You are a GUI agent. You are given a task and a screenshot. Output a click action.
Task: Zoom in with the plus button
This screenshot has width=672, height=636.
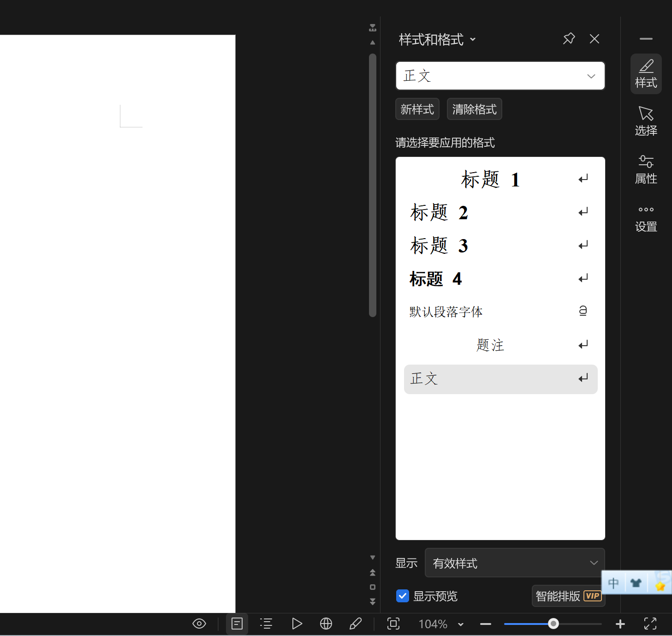pyautogui.click(x=620, y=624)
